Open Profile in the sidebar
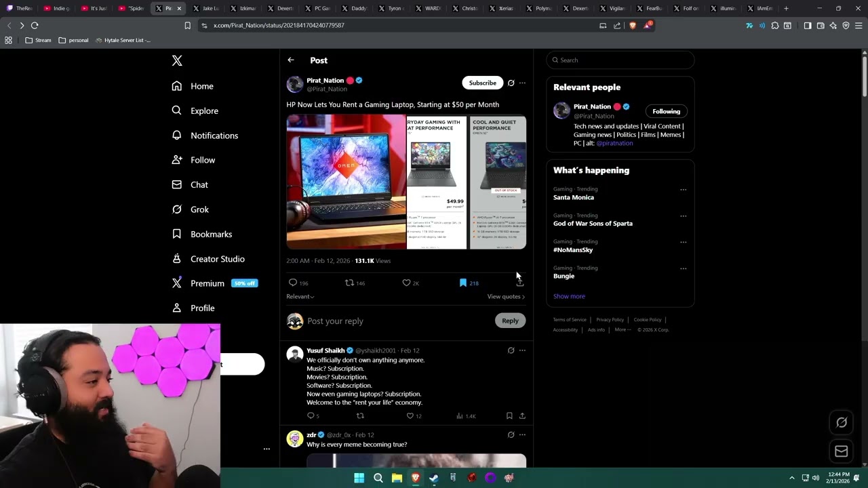The width and height of the screenshot is (868, 488). pyautogui.click(x=193, y=308)
